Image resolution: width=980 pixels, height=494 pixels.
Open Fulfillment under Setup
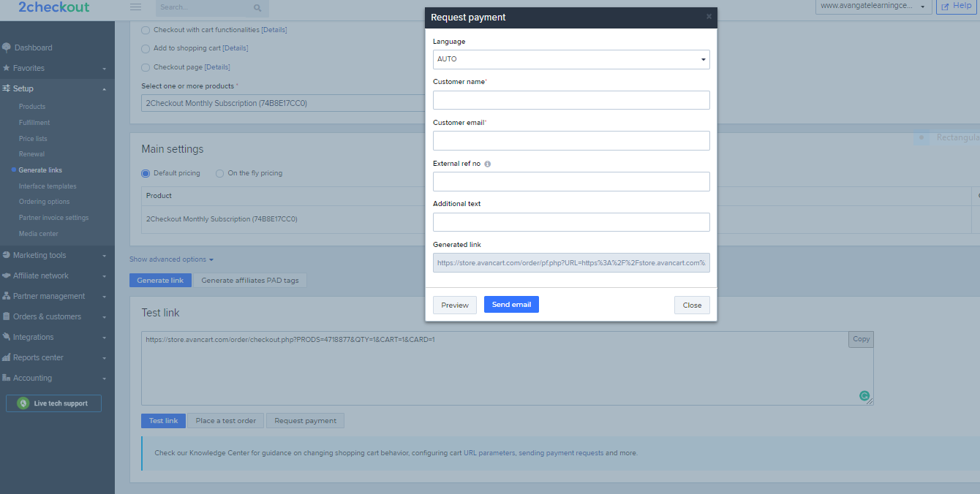34,123
